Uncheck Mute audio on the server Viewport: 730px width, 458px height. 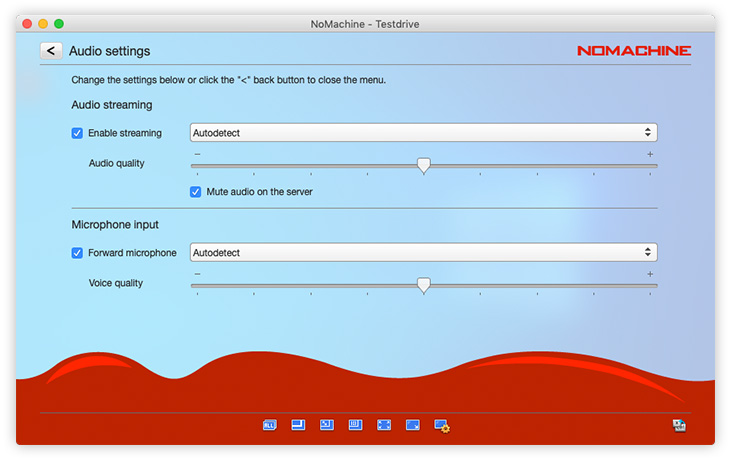click(x=196, y=191)
